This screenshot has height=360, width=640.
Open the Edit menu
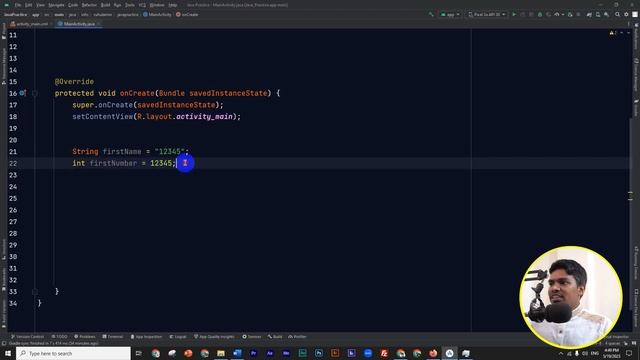click(x=28, y=5)
